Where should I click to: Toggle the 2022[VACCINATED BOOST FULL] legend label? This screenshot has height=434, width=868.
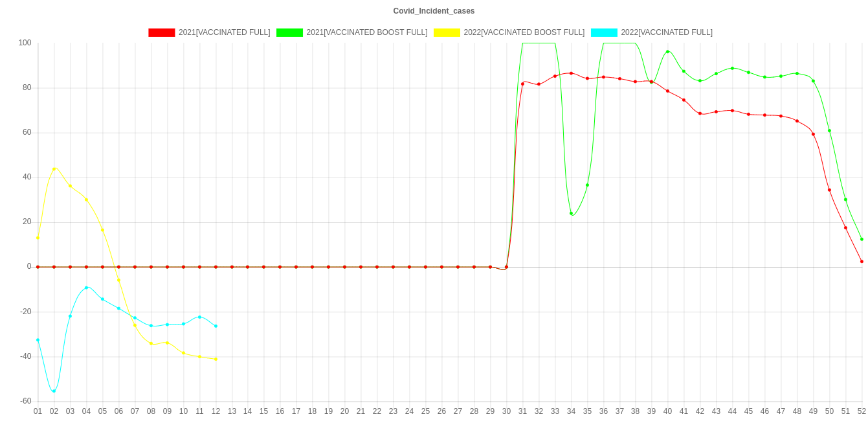coord(524,32)
